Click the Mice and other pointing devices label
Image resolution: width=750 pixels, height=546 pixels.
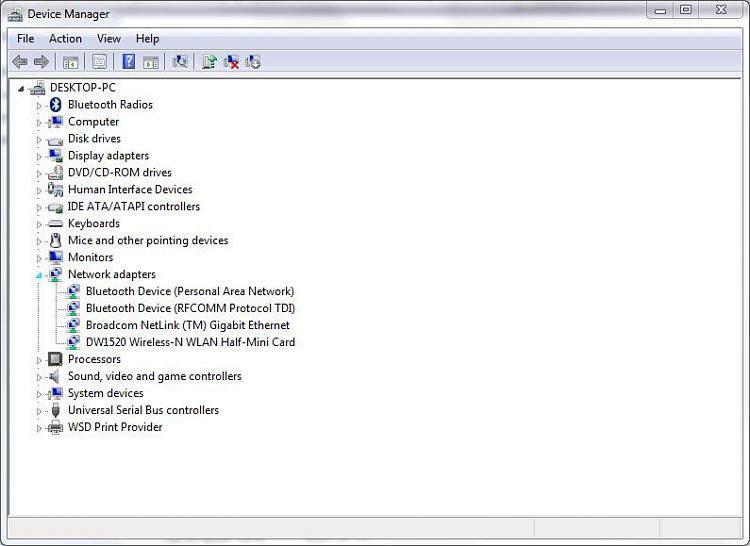point(148,240)
